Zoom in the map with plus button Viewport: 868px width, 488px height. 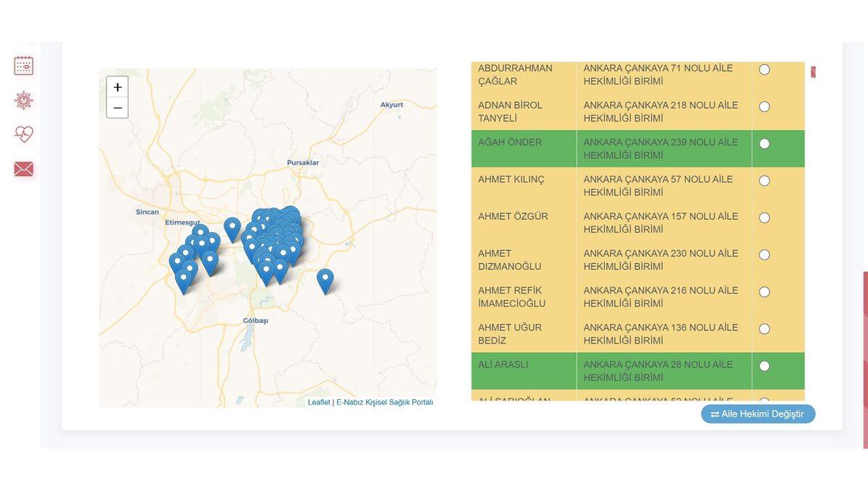pyautogui.click(x=117, y=87)
